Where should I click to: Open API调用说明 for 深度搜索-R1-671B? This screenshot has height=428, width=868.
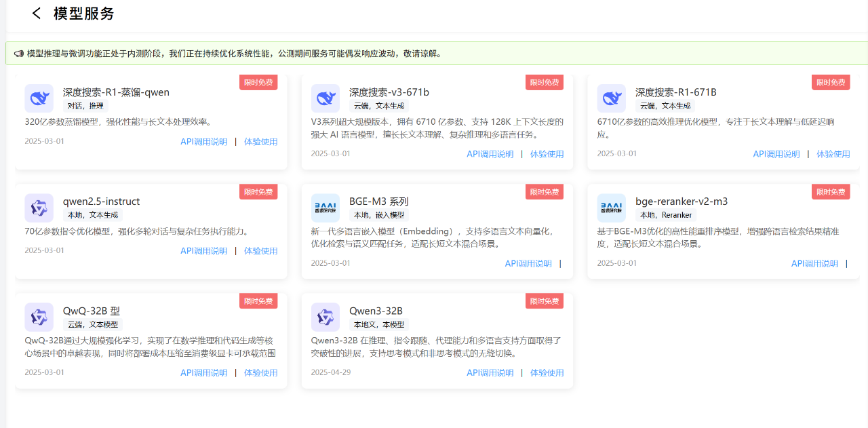tap(776, 154)
